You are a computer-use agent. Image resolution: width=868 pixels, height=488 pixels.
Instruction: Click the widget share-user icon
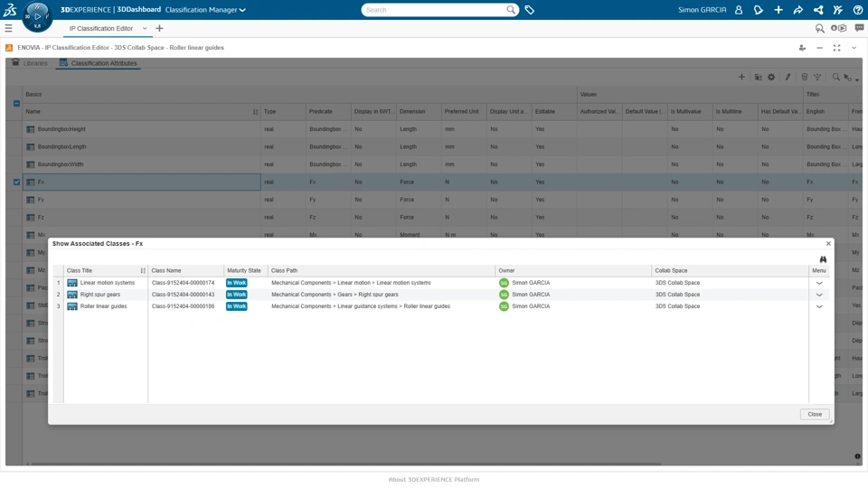tap(802, 48)
